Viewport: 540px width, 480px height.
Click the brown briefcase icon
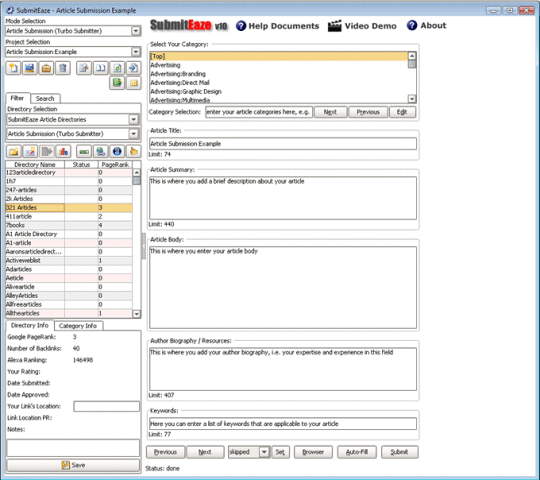coord(46,68)
